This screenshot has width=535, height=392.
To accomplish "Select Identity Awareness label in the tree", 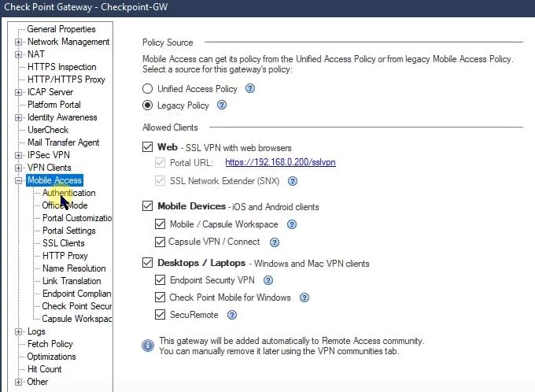I will coord(62,117).
